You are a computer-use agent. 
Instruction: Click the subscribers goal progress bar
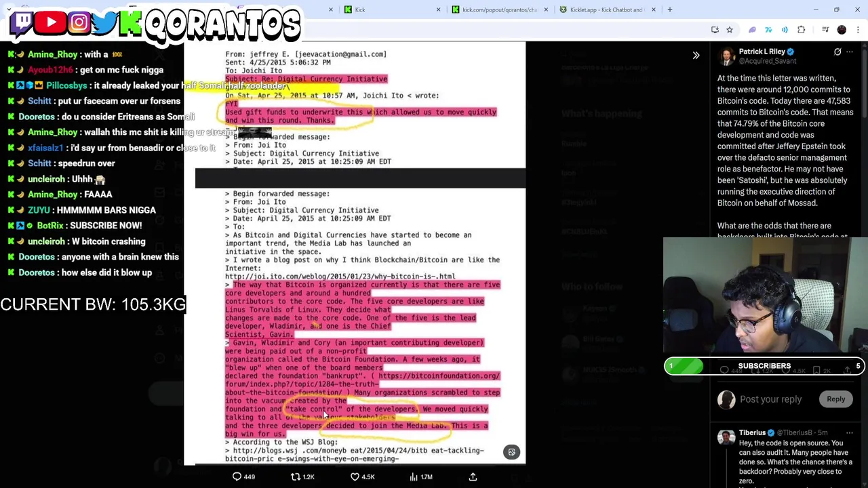(764, 366)
